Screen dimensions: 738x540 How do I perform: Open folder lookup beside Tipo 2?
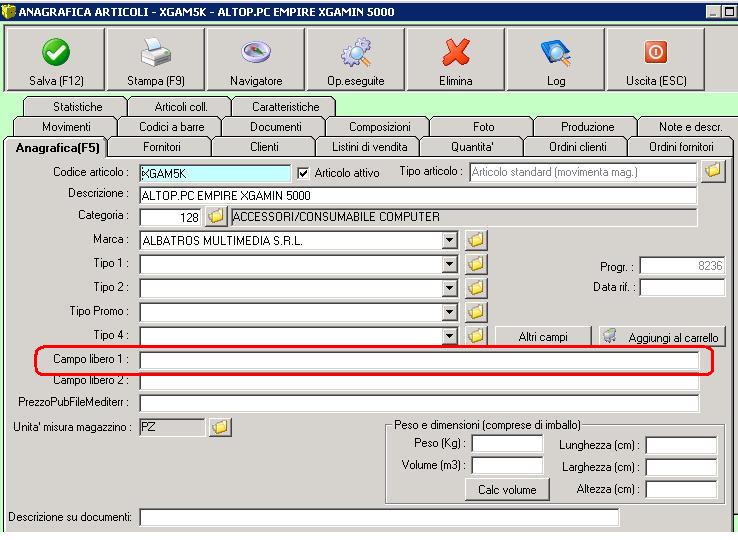click(476, 287)
